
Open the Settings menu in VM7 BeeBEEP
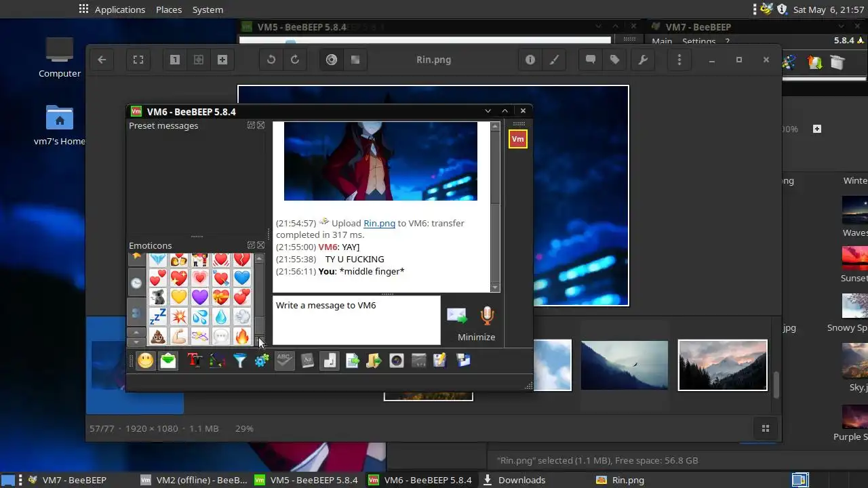pos(698,41)
